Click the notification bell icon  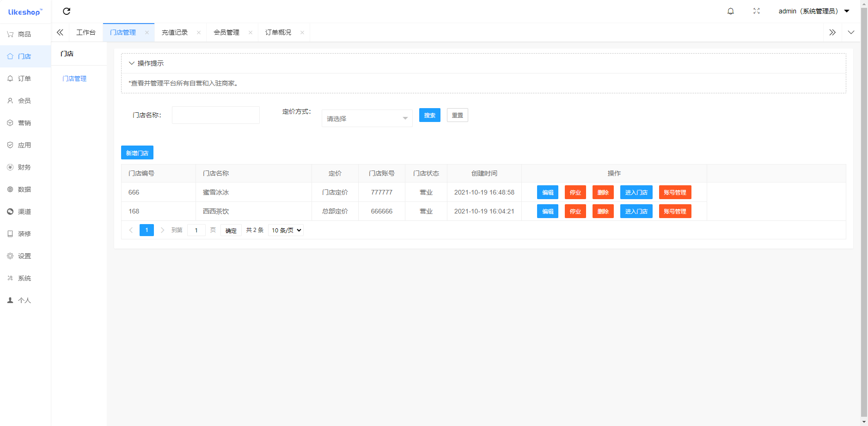point(730,11)
